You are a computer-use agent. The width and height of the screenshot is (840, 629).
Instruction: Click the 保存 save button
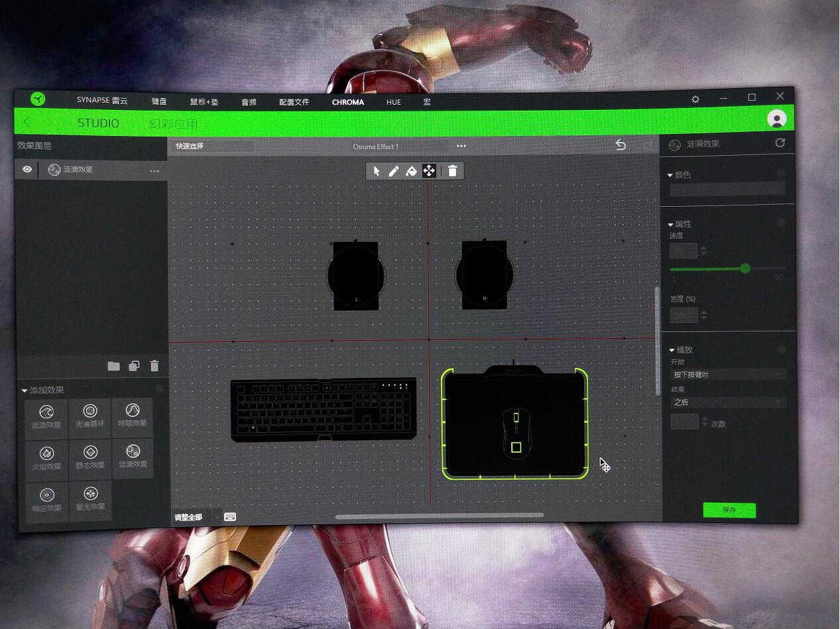tap(729, 510)
